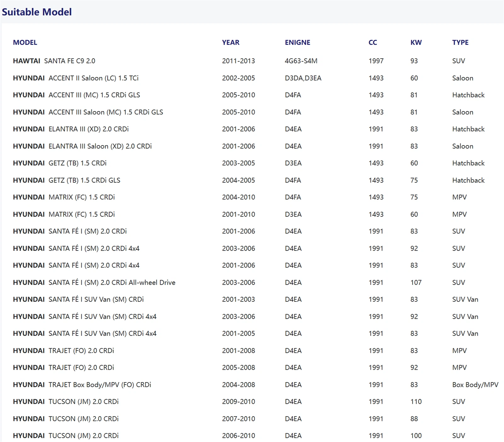The width and height of the screenshot is (504, 442).
Task: Select SANTA FÉ I CRDi All-wheel Drive
Action: point(112,282)
